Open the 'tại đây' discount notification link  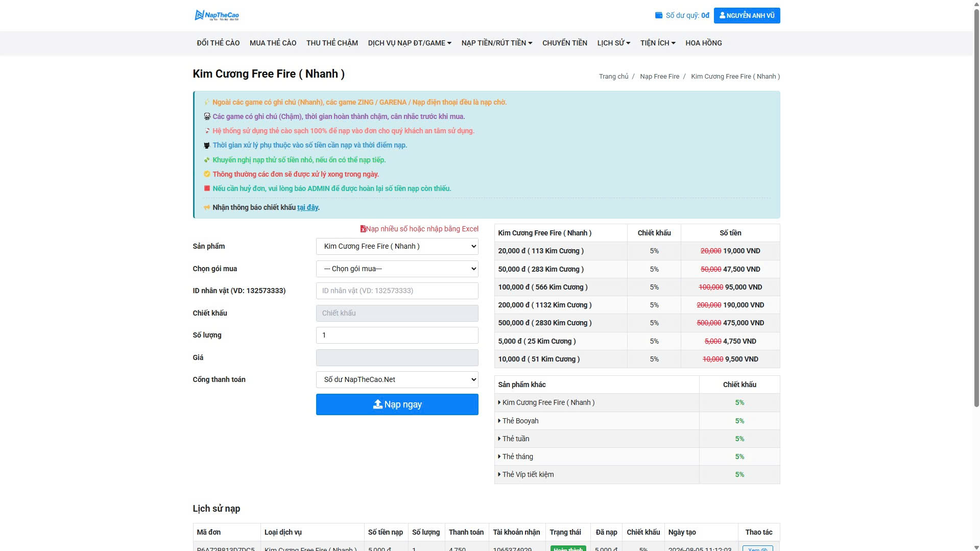tap(308, 207)
